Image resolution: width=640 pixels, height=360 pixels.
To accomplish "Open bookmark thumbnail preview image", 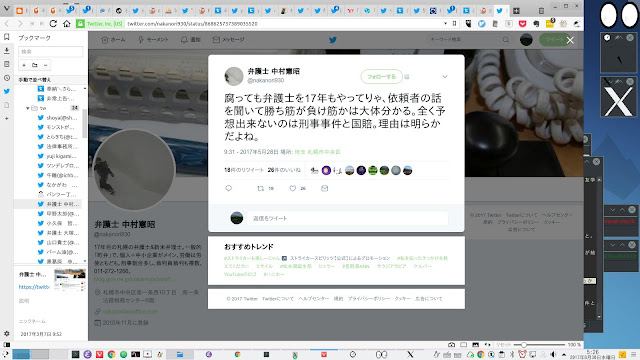I will click(70, 280).
